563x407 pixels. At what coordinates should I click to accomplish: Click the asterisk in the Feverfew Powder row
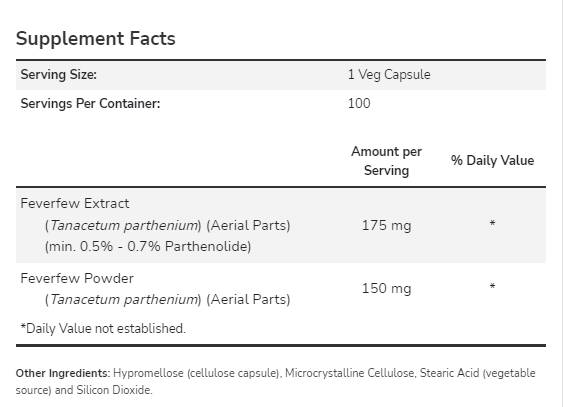pos(493,286)
